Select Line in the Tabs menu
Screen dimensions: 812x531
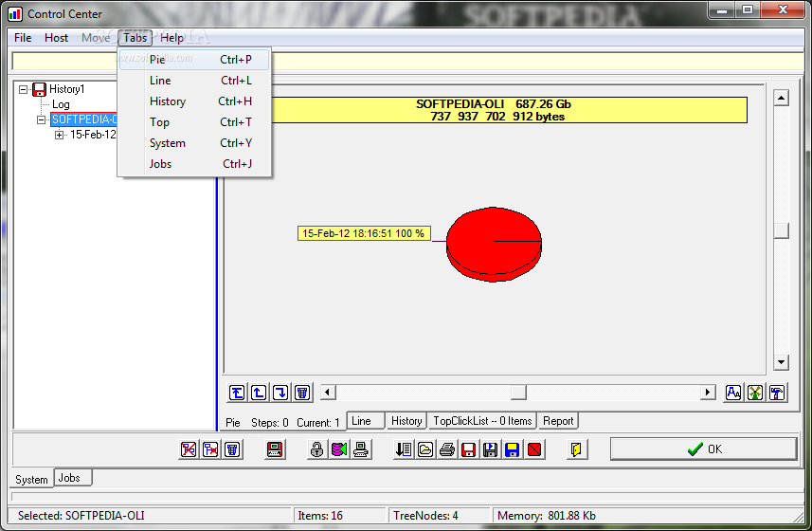pyautogui.click(x=194, y=81)
